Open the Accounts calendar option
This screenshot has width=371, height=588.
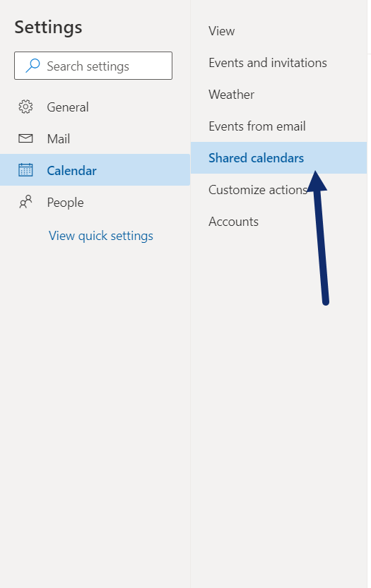pos(278,222)
